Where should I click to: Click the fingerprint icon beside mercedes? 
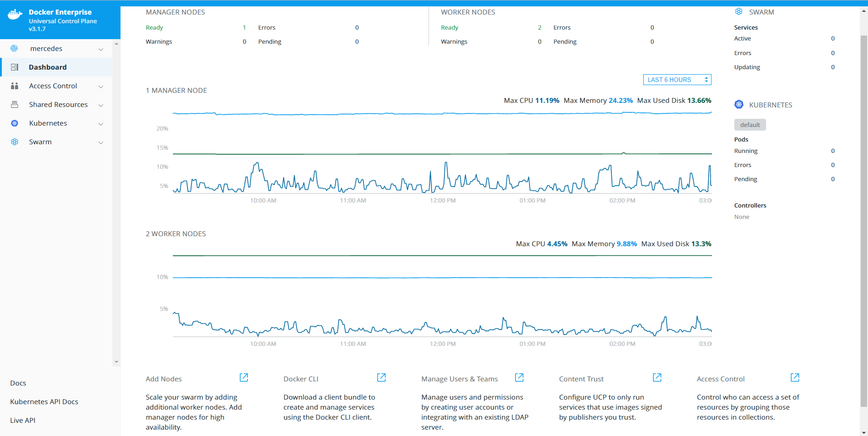(x=15, y=49)
